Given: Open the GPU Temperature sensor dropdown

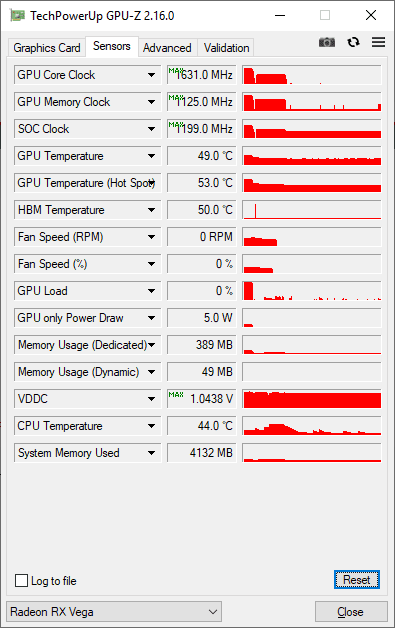Looking at the screenshot, I should click(x=151, y=156).
